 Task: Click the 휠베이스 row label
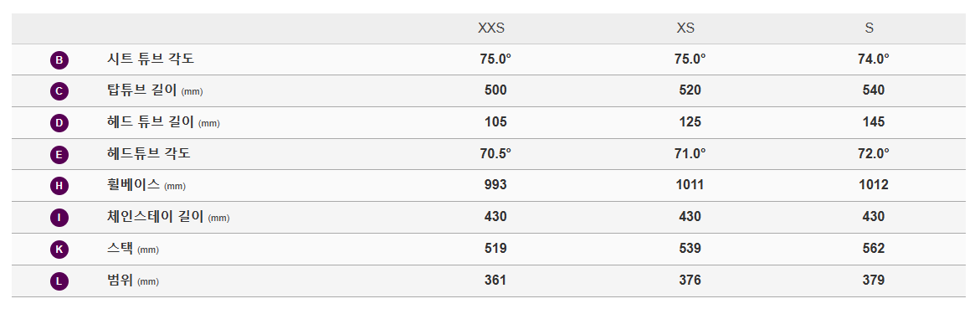(x=147, y=185)
